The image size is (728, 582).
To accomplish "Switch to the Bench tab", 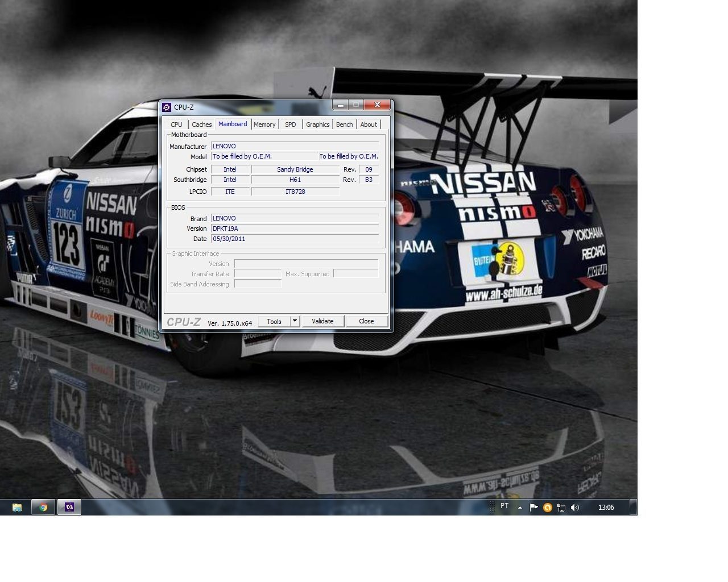I will coord(344,124).
